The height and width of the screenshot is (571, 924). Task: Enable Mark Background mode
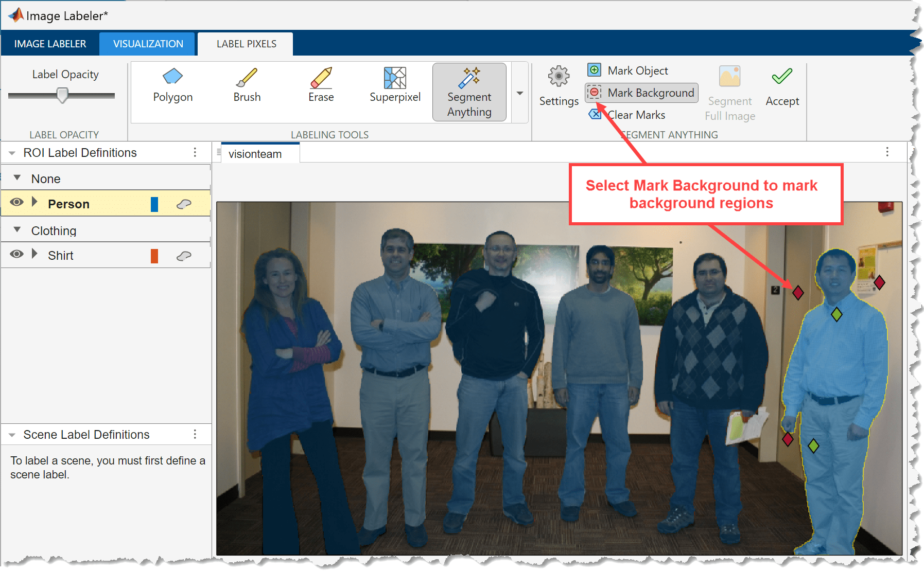(x=641, y=93)
